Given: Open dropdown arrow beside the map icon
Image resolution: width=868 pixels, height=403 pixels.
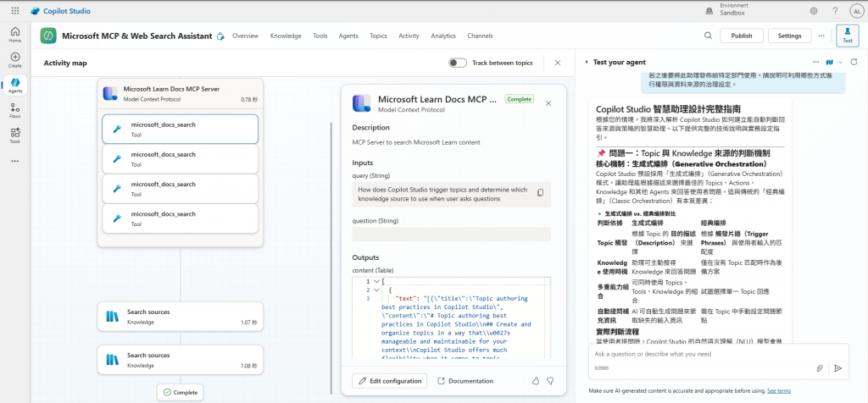Looking at the screenshot, I should coord(840,62).
